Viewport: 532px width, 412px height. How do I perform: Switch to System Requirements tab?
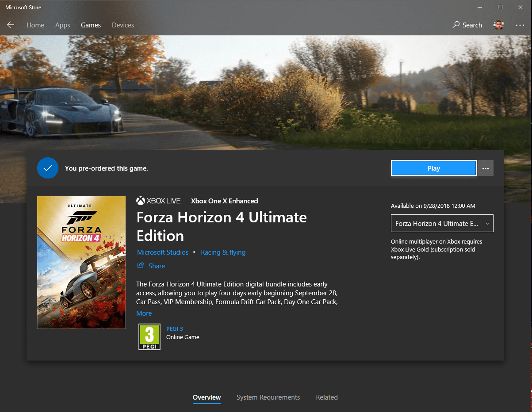268,397
